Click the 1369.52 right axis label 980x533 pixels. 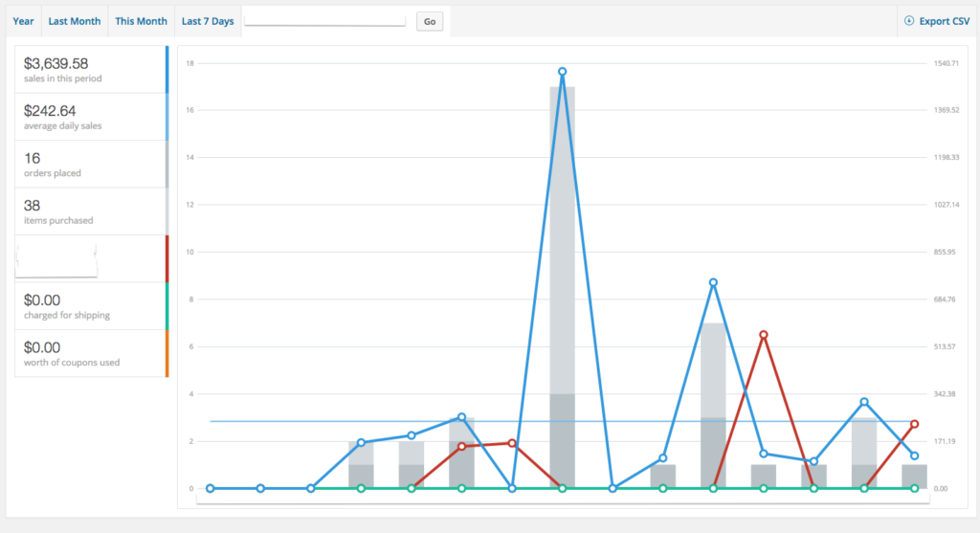point(947,110)
